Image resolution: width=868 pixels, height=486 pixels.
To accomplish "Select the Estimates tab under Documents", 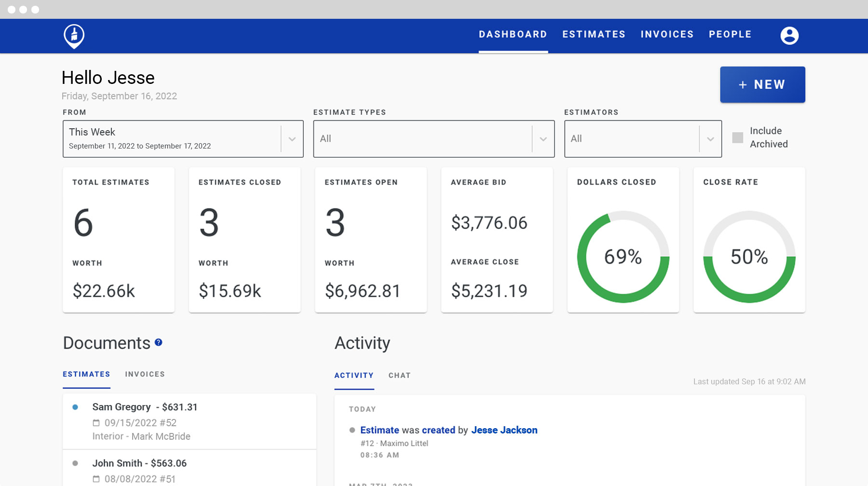I will point(86,374).
